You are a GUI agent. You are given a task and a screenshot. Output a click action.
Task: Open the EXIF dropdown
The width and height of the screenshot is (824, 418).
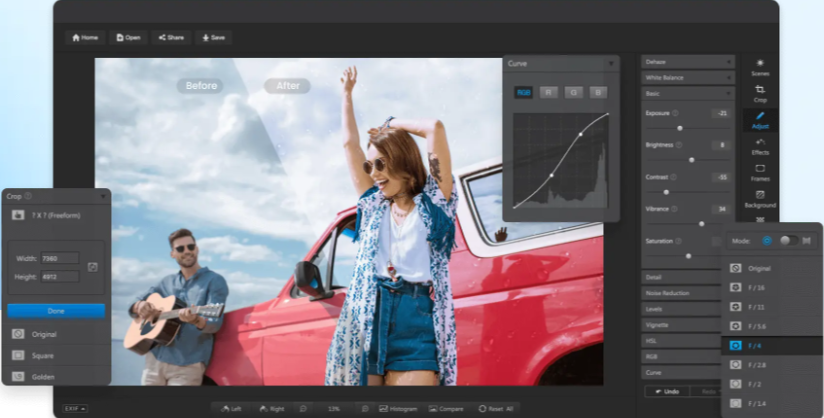[x=75, y=409]
